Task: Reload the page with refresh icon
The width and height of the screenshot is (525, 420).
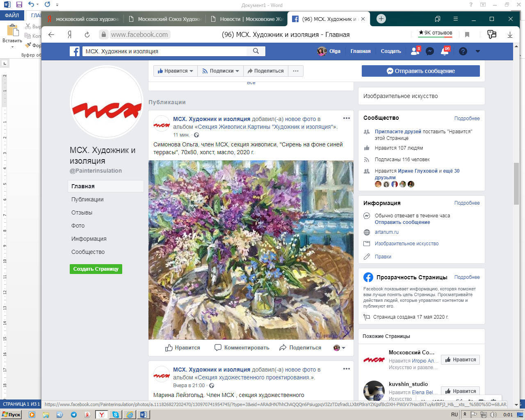Action: [x=87, y=35]
